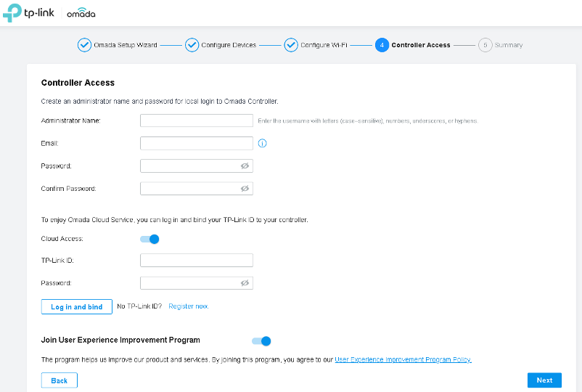Open User Experience Improvement Program Policy link
The height and width of the screenshot is (392, 582).
[x=403, y=359]
